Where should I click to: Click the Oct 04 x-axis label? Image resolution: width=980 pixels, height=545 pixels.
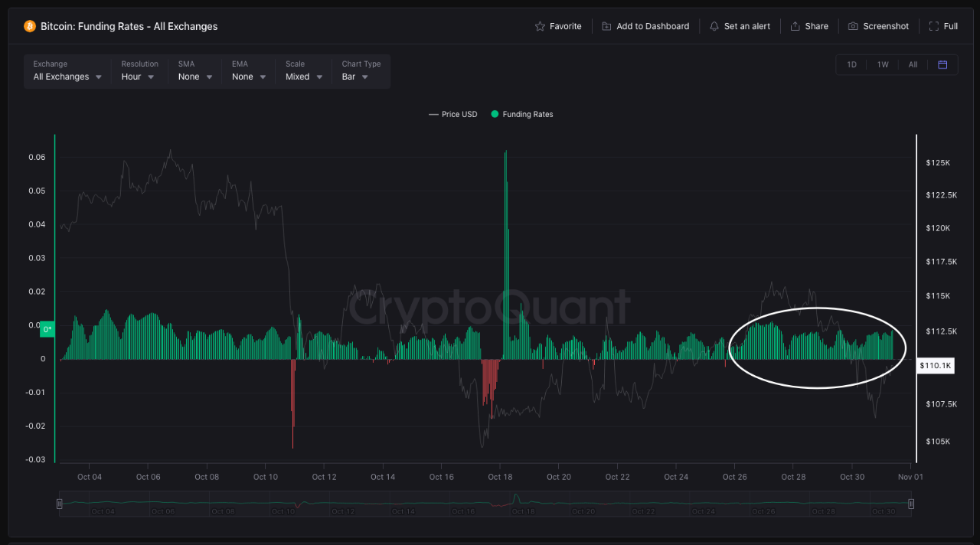pyautogui.click(x=90, y=477)
